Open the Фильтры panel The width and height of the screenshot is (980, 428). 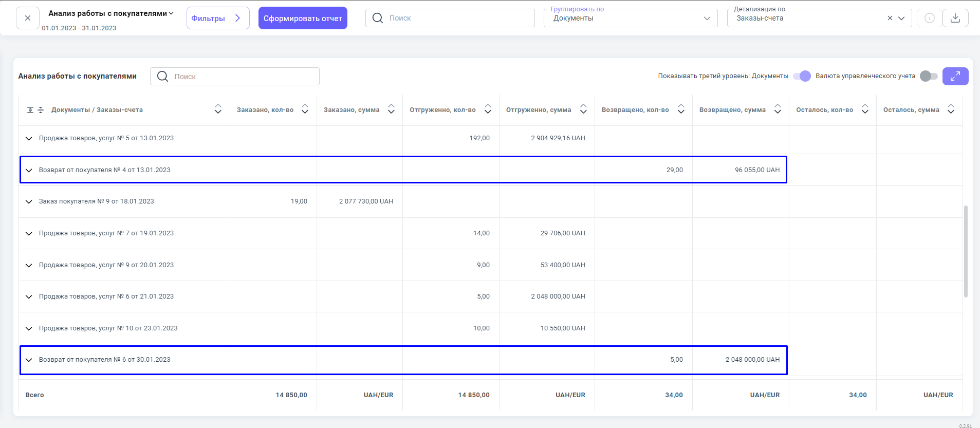click(x=217, y=18)
